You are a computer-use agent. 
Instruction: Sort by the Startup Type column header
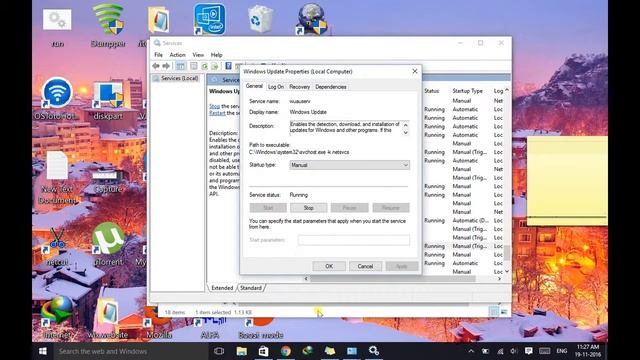(467, 91)
